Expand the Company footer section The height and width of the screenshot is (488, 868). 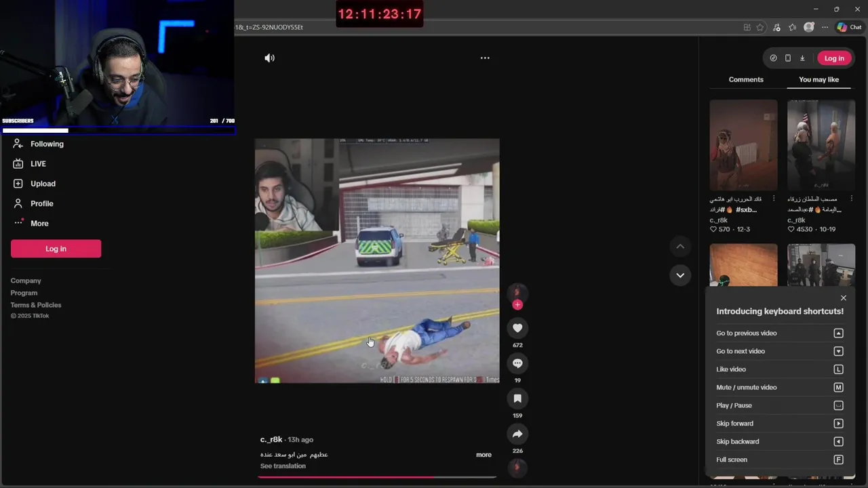click(x=26, y=281)
